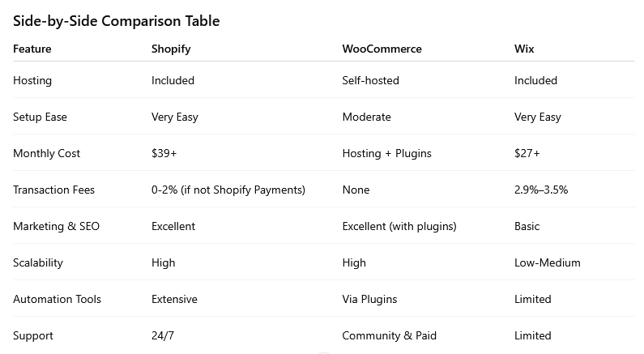Select the Excellent (with plugins) cell
The image size is (644, 354).
tap(399, 226)
